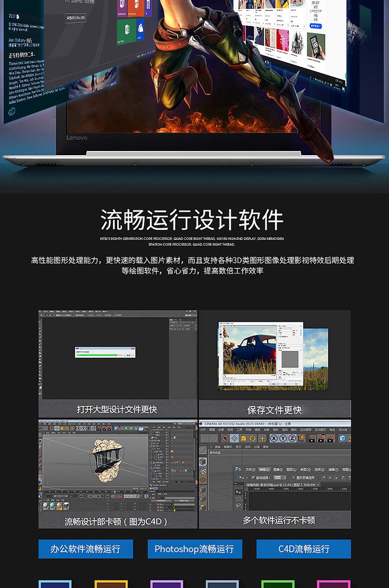The width and height of the screenshot is (389, 588).
Task: Open the Move tool preset arrow in options bar
Action: pyautogui.click(x=247, y=477)
